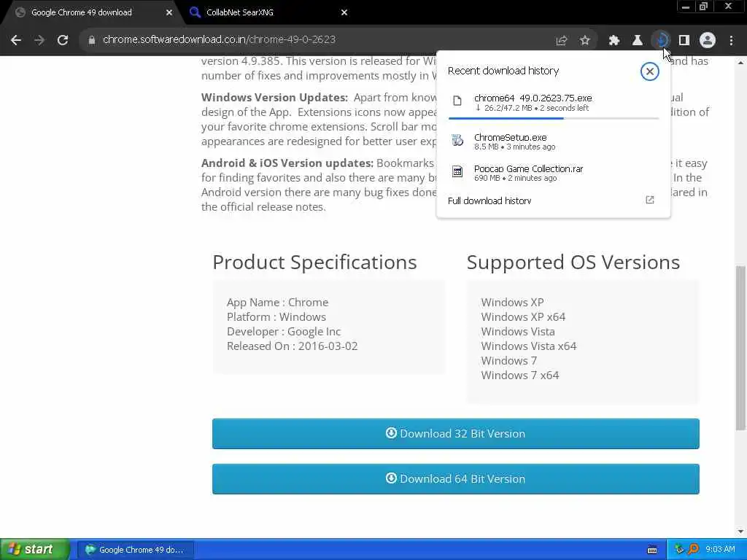747x560 pixels.
Task: Open the Chrome Labs flask icon
Action: (x=638, y=41)
